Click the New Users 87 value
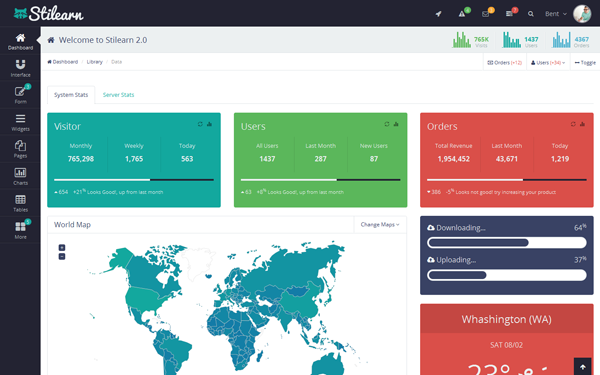 coord(374,159)
